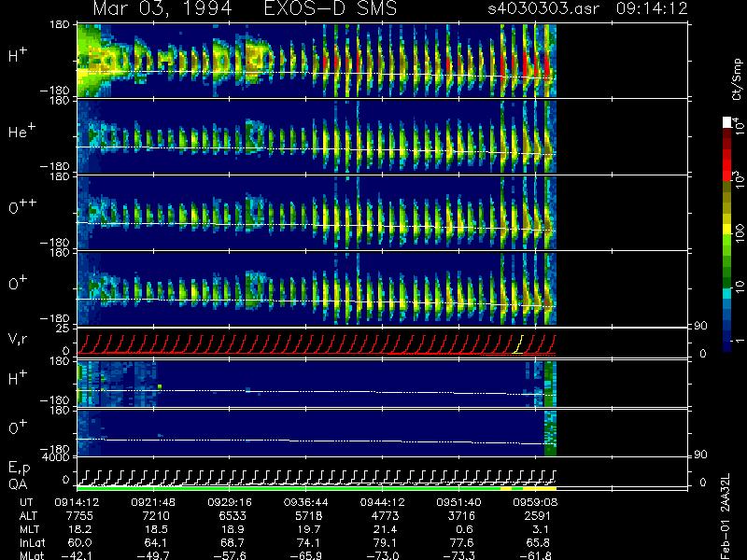Click the header time '09:14:12'
The height and width of the screenshot is (560, 747).
652,8
